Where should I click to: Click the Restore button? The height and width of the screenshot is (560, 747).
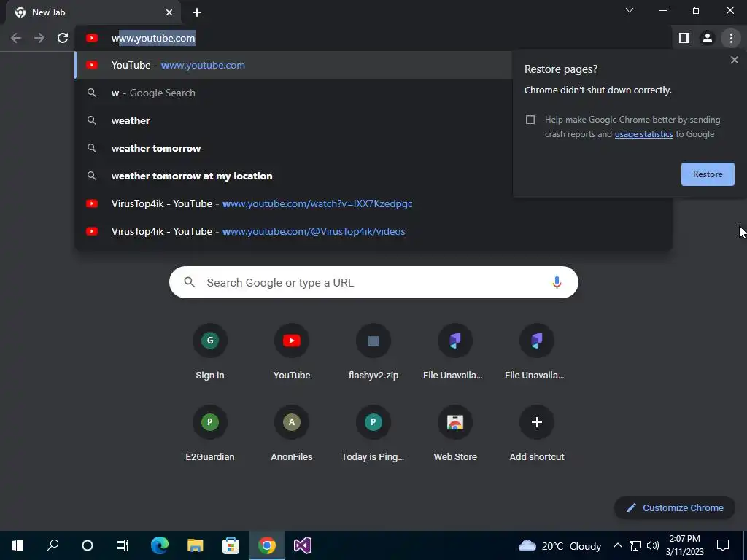(x=708, y=174)
